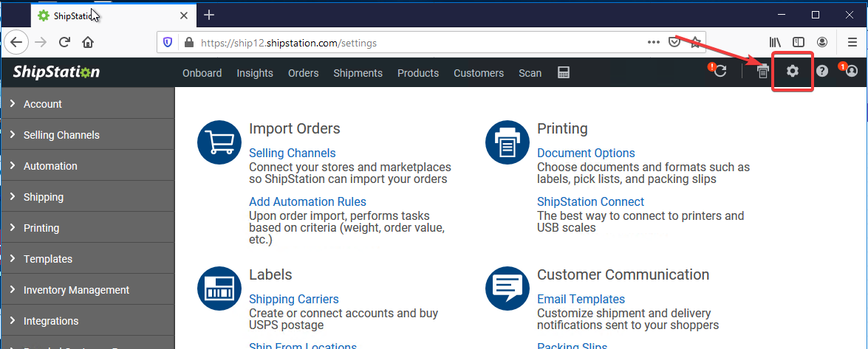The width and height of the screenshot is (868, 349).
Task: Click the Save to Pocket icon
Action: pyautogui.click(x=674, y=43)
